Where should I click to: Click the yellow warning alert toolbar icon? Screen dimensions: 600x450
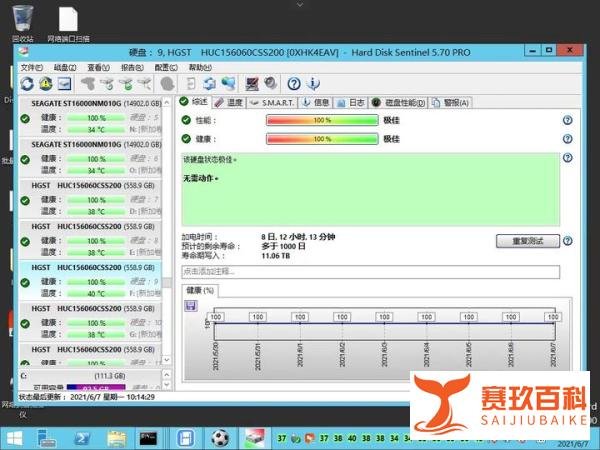coord(46,83)
